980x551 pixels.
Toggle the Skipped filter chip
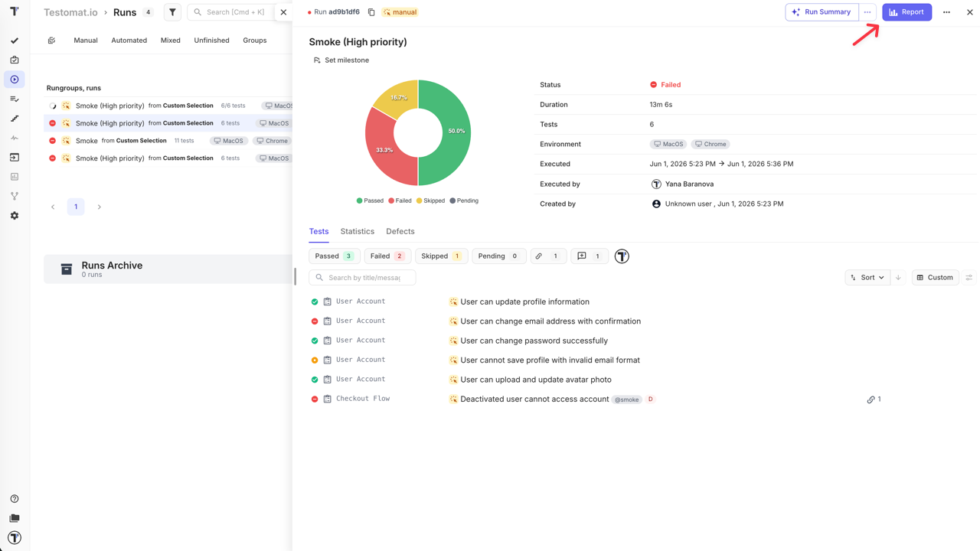(x=441, y=256)
